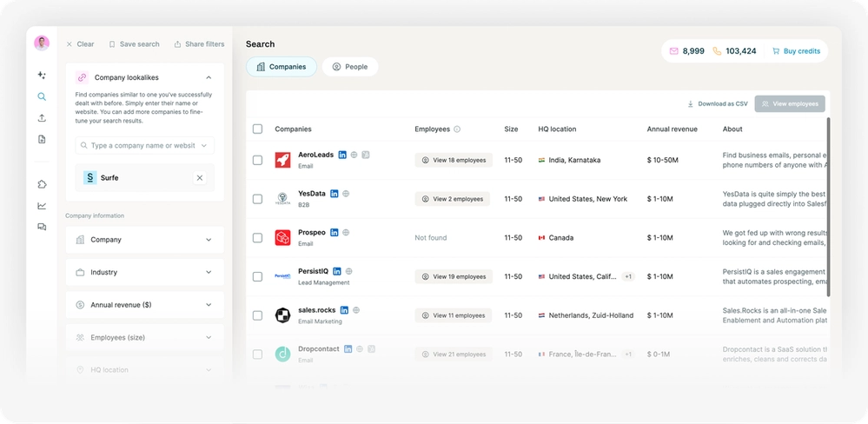Open the AI sparkles sidebar icon
Image resolution: width=868 pixels, height=424 pixels.
click(42, 76)
